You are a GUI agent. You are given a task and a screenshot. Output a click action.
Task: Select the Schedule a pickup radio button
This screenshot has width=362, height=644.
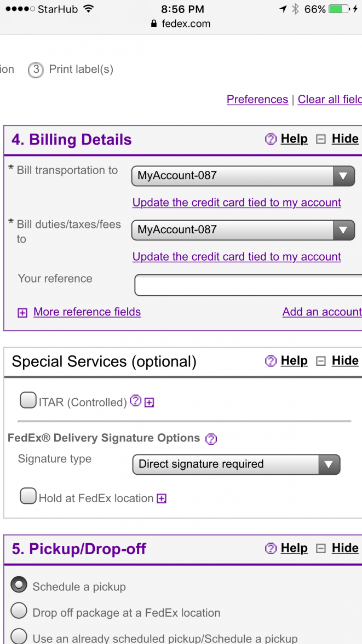pos(19,585)
